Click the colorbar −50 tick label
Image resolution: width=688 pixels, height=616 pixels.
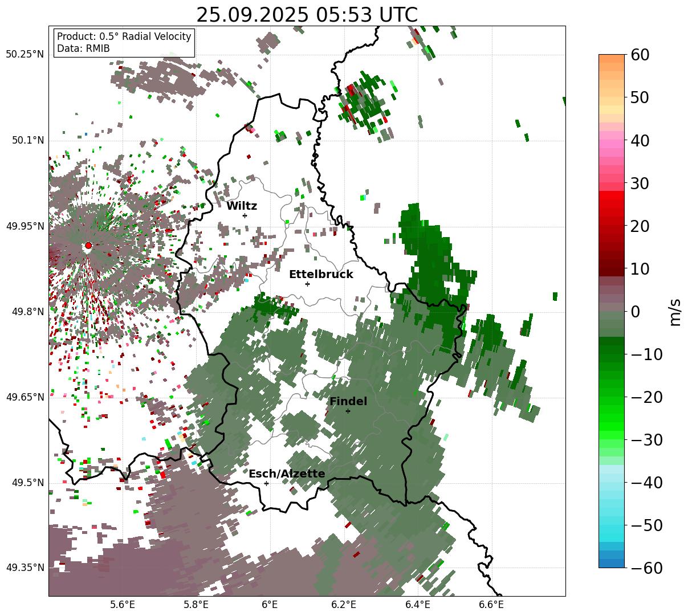[646, 525]
